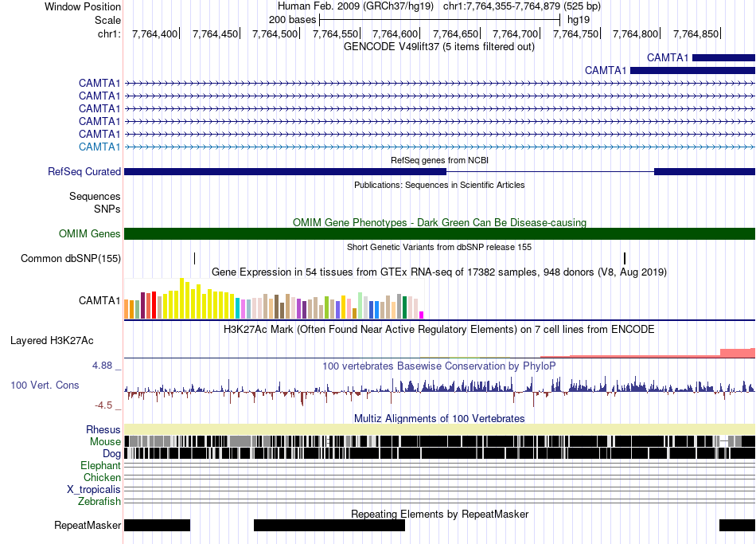Click the 4.88 conservation maximum value
Image resolution: width=756 pixels, height=544 pixels.
[102, 366]
